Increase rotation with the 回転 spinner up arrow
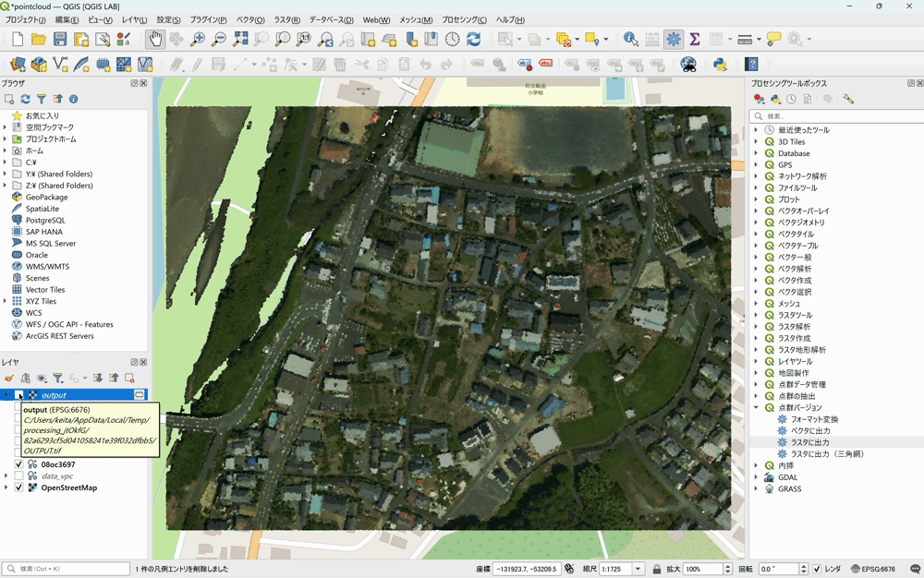The width and height of the screenshot is (924, 578). [804, 566]
